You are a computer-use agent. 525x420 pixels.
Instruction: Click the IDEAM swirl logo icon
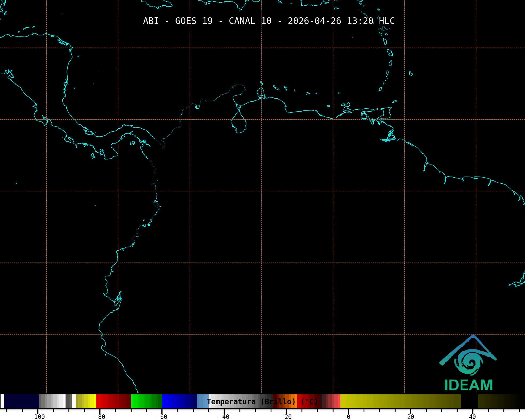pos(469,362)
